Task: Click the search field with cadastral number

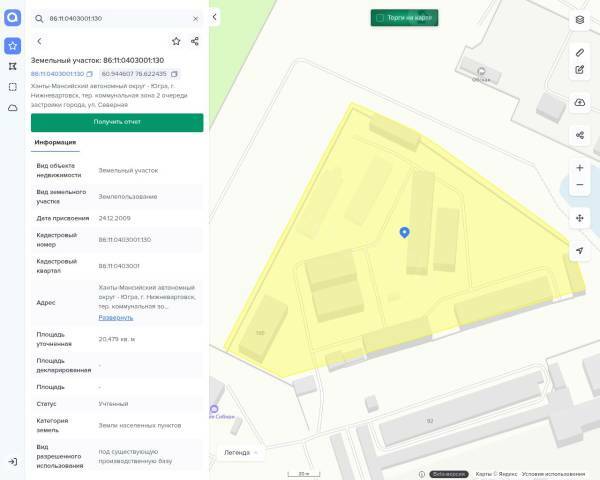Action: 115,19
